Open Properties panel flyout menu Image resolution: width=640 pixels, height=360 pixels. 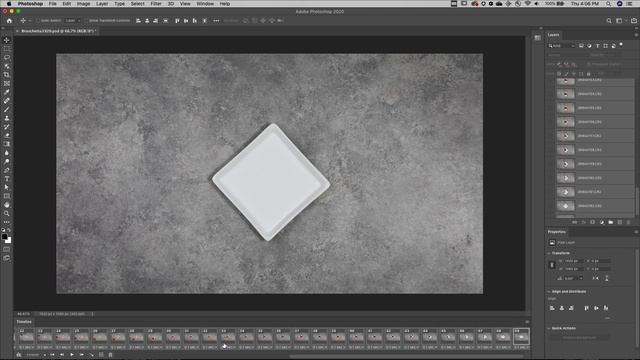pos(636,232)
